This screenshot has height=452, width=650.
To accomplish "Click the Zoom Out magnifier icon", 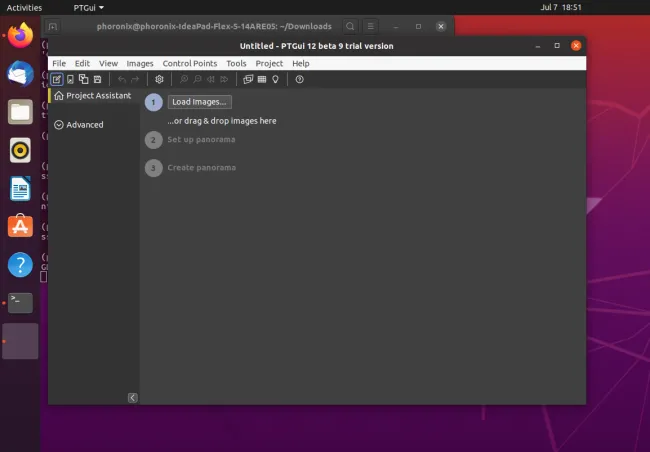I will pos(197,79).
